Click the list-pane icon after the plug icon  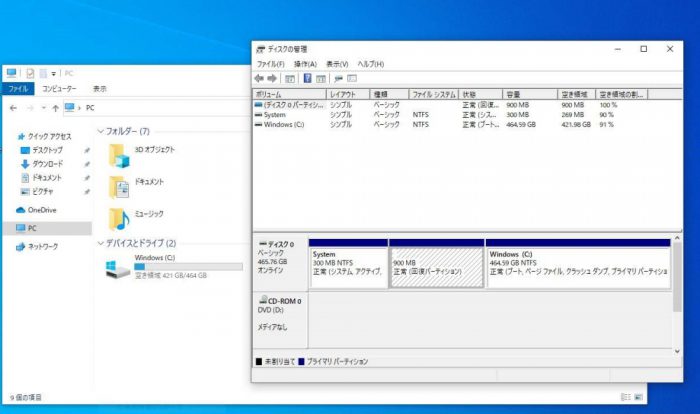coord(352,79)
